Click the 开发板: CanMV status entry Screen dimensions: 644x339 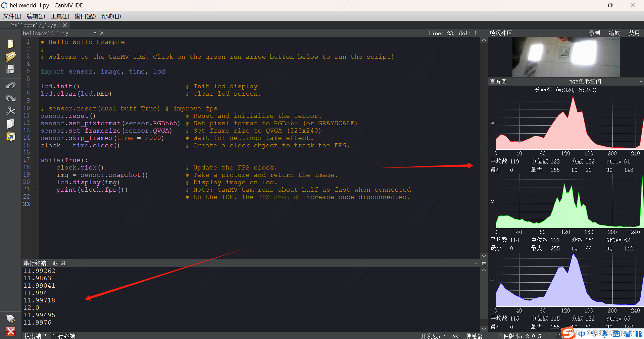tap(440, 336)
